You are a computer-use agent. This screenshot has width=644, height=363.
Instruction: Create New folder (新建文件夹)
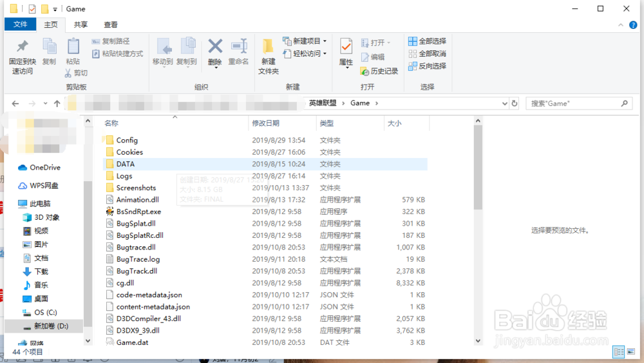pos(268,57)
